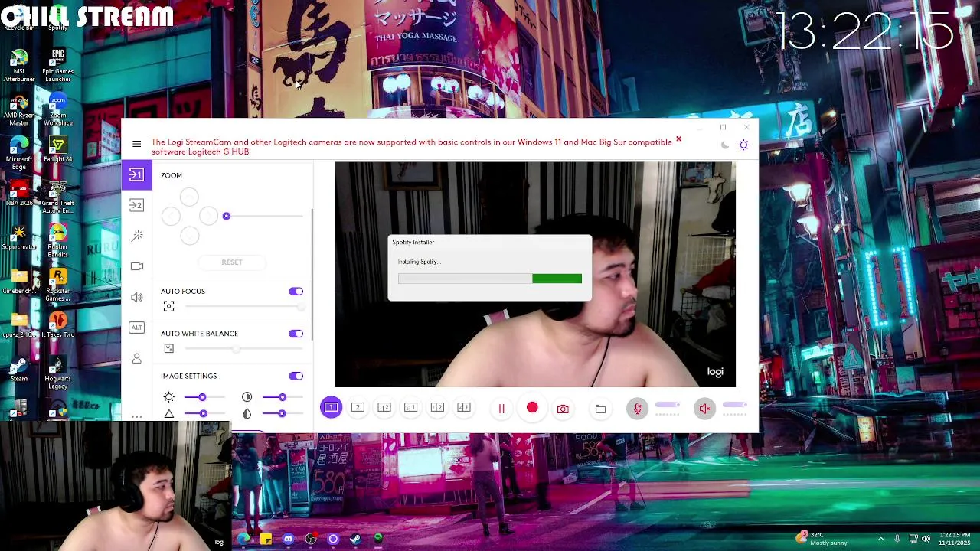This screenshot has width=980, height=551.
Task: Click the left panel vertical scrollbar
Action: pyautogui.click(x=312, y=275)
